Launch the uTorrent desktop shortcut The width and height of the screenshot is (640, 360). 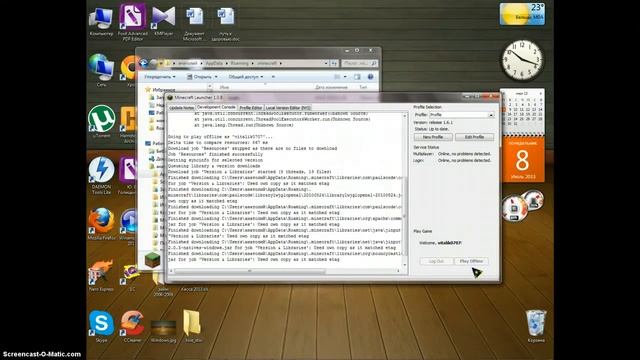point(101,121)
